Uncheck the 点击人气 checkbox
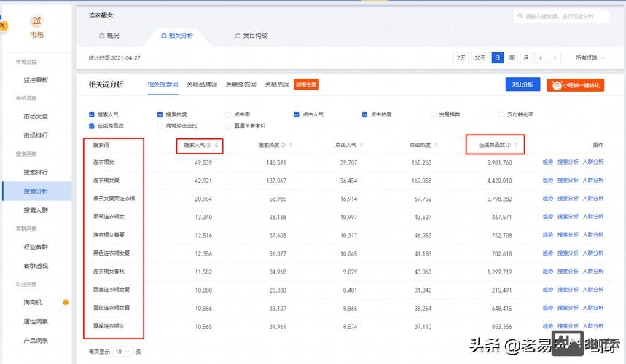Viewport: 626px width, 364px height. click(297, 115)
